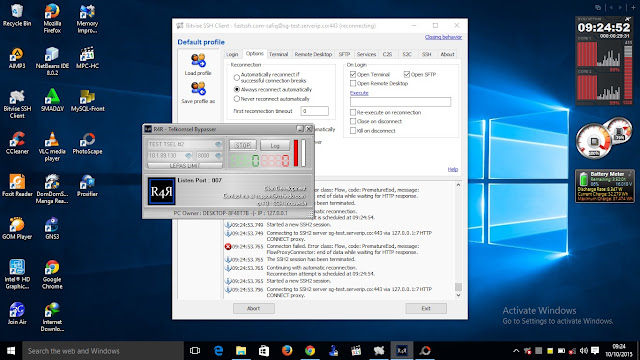Click the Bitvise log vertical scrollbar thumb
The width and height of the screenshot is (640, 360).
click(x=458, y=287)
